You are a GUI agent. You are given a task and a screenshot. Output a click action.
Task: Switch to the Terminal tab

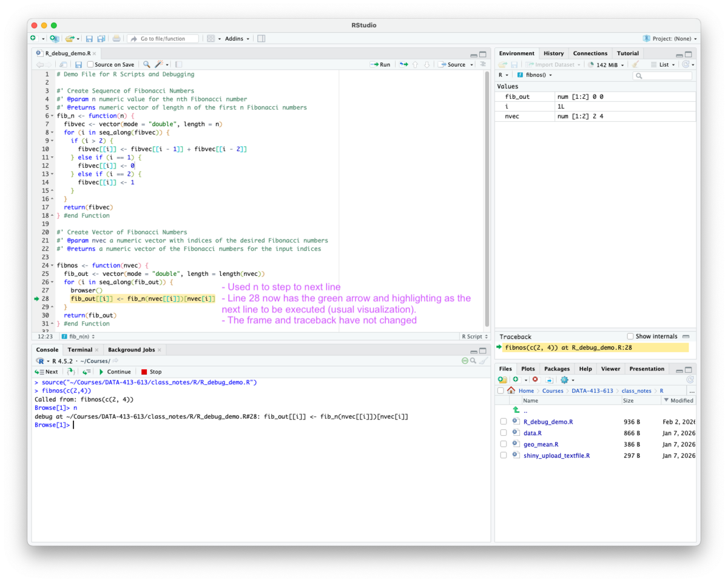pos(79,349)
